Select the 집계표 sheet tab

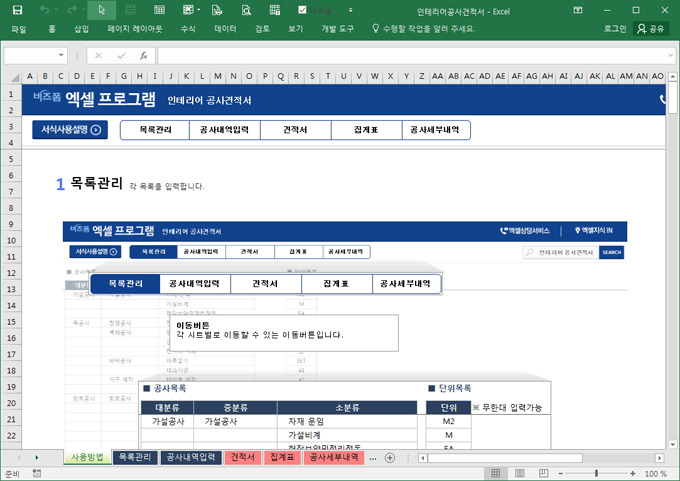tap(282, 457)
